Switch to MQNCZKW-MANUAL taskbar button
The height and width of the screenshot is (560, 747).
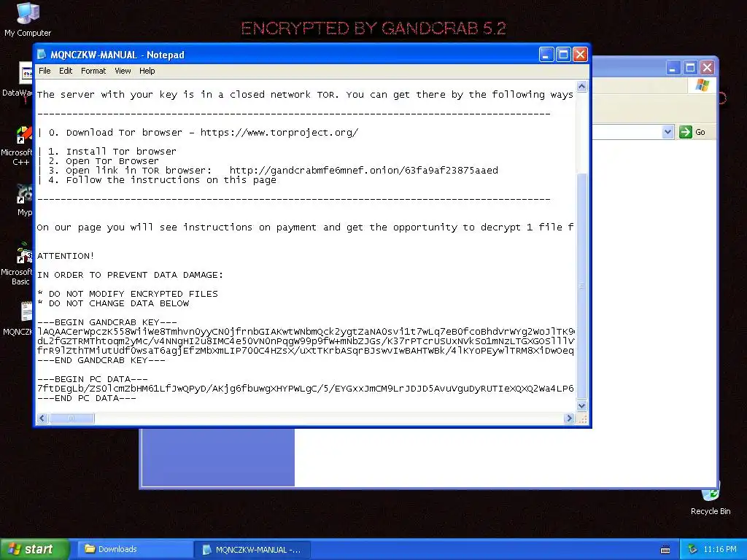coord(252,550)
